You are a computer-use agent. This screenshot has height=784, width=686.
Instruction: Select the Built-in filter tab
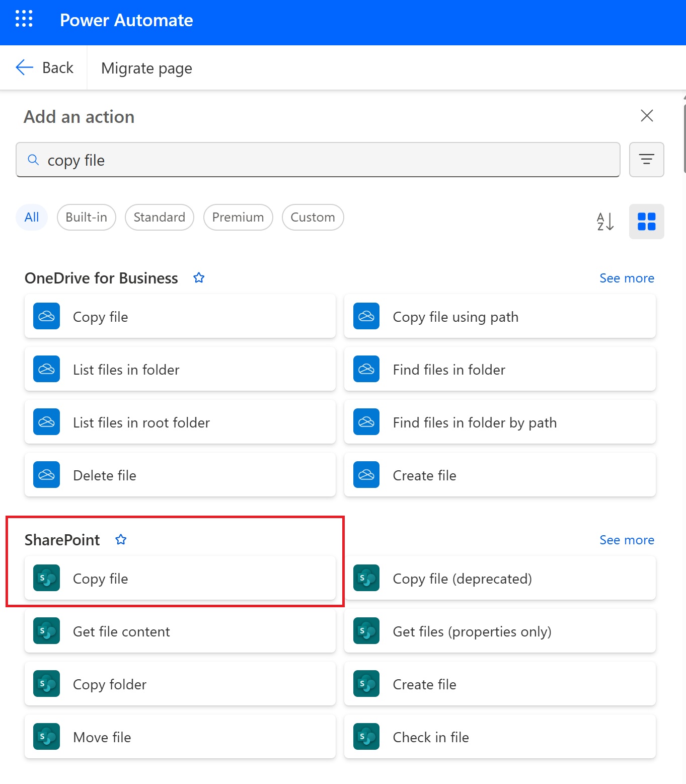(x=86, y=217)
